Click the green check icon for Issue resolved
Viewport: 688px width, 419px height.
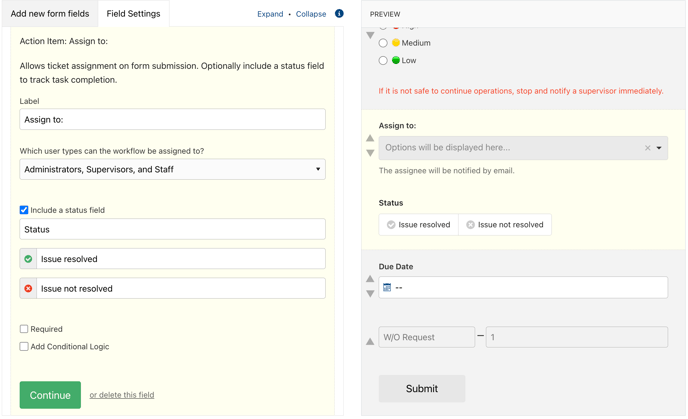click(x=28, y=259)
